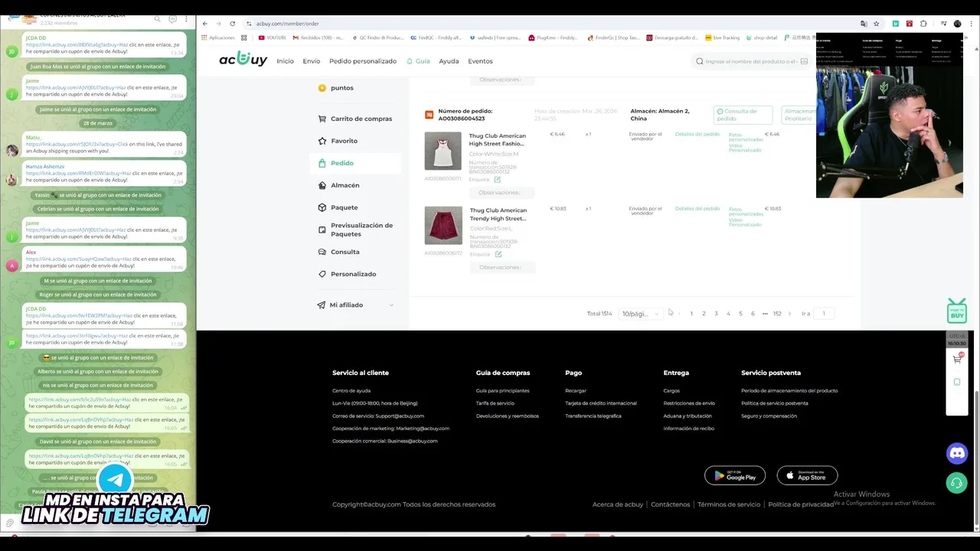Screen dimensions: 980x551
Task: Click the image search camera icon in search bar
Action: (x=804, y=61)
